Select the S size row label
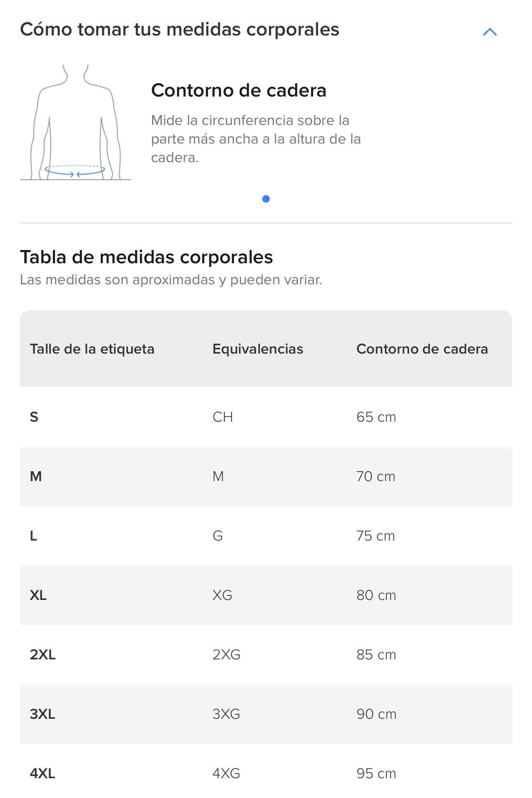 click(34, 417)
